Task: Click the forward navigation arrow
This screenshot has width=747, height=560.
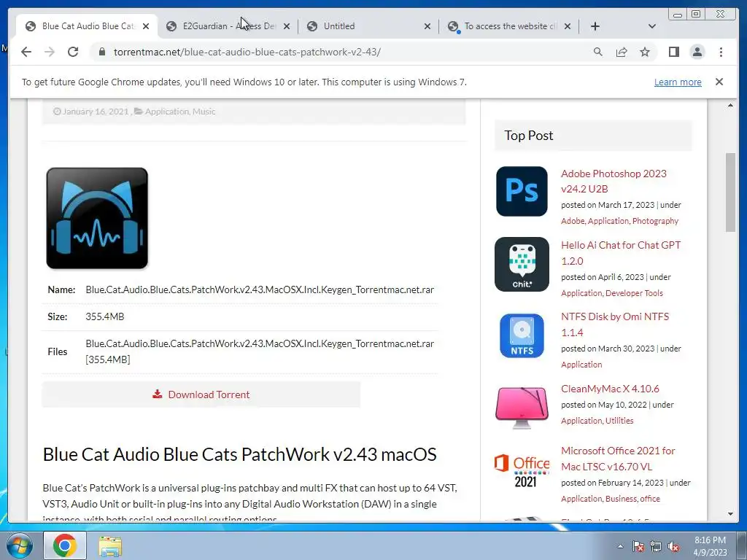Action: (50, 52)
